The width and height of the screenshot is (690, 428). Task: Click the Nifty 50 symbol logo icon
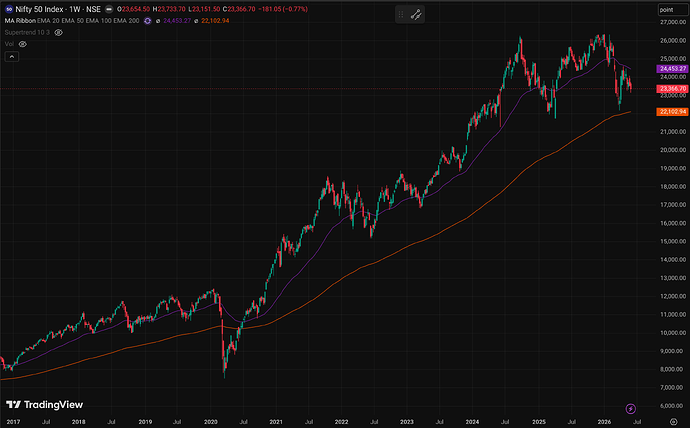[8, 9]
